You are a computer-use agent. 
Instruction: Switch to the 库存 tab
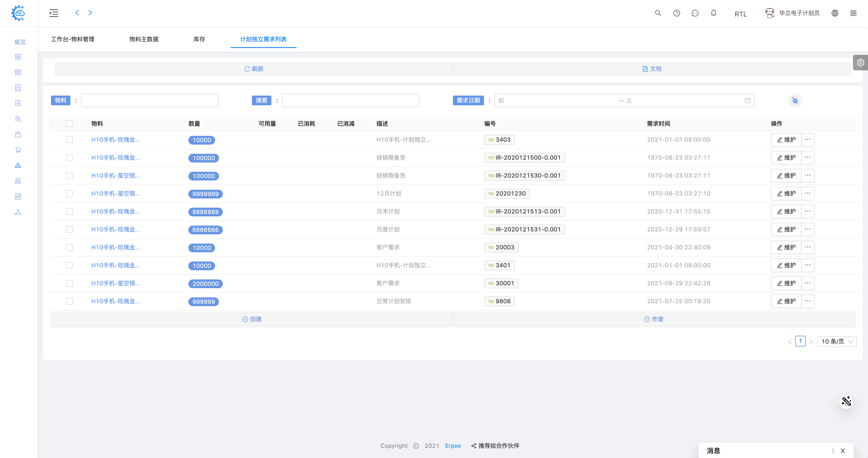point(199,39)
